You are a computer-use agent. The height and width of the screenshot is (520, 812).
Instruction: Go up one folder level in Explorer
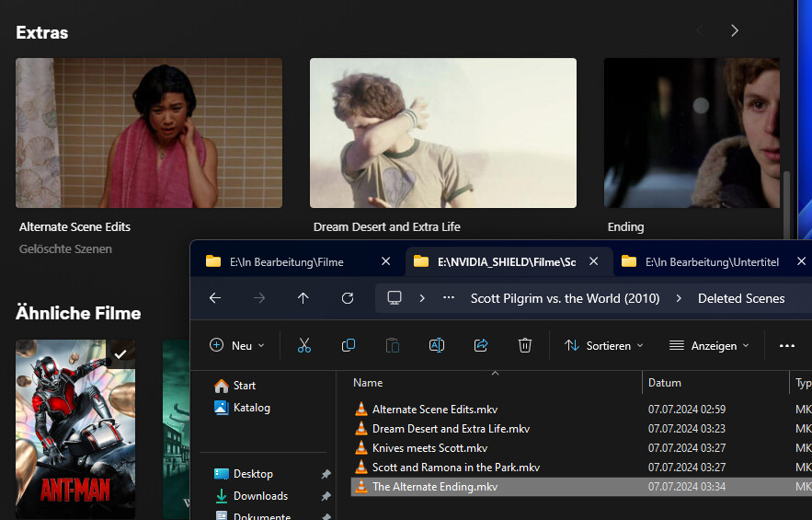point(303,298)
